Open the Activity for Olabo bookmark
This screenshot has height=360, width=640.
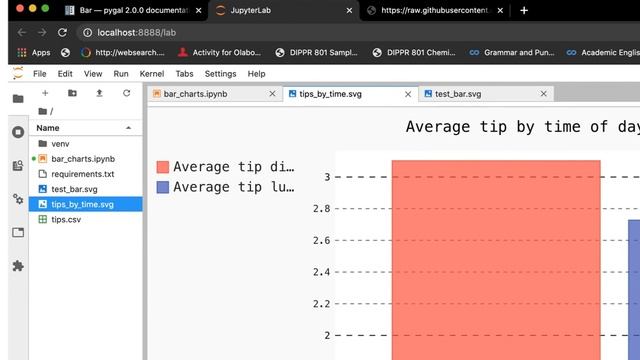(219, 52)
